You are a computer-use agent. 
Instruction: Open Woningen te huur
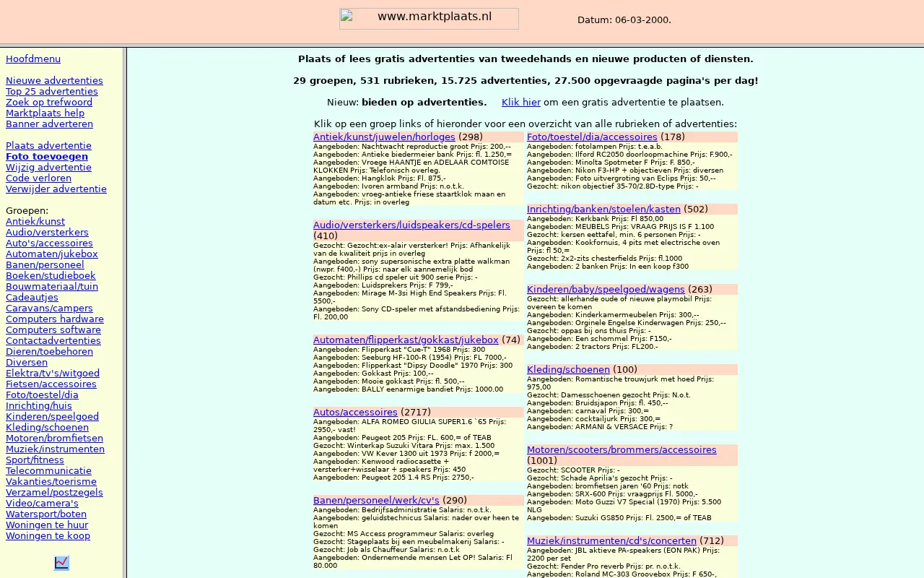tap(47, 525)
